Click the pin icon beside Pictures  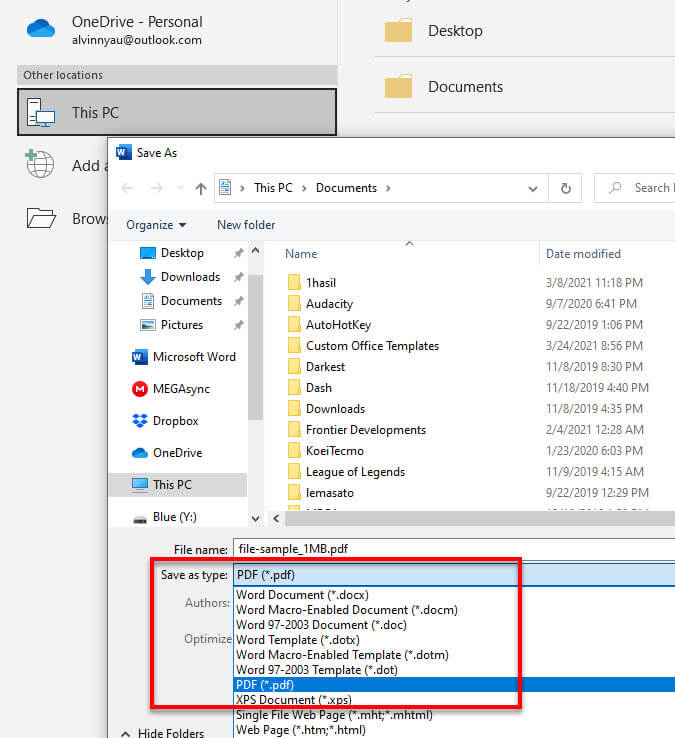click(x=239, y=325)
